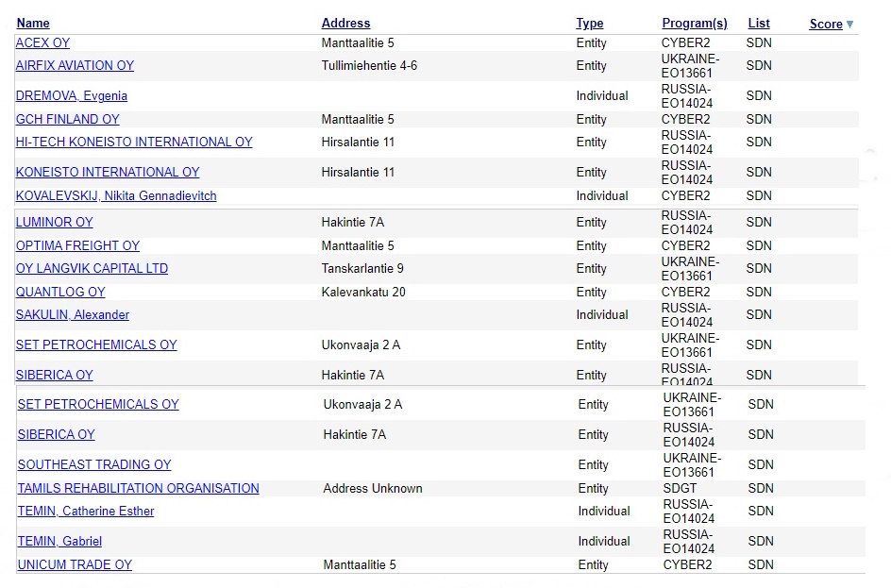Image resolution: width=891 pixels, height=588 pixels.
Task: Click the Type column header
Action: coord(590,24)
